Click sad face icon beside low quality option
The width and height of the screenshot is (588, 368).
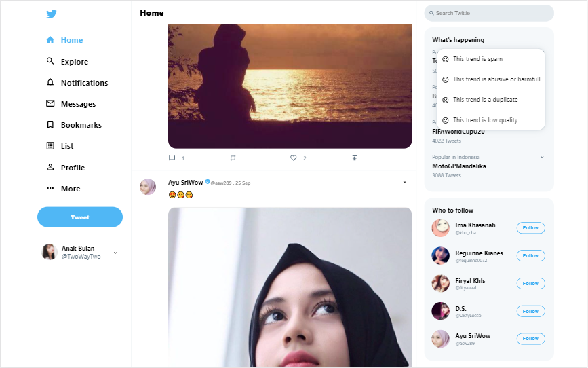[x=446, y=120]
